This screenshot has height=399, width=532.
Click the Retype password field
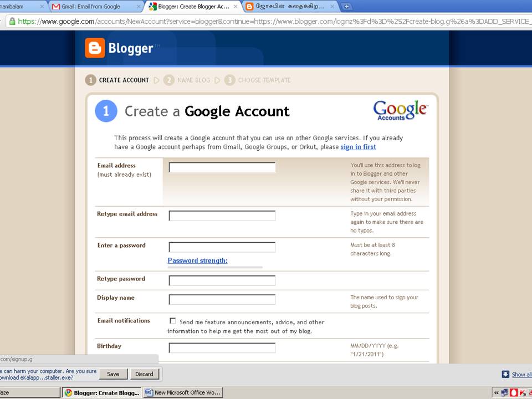(x=222, y=280)
